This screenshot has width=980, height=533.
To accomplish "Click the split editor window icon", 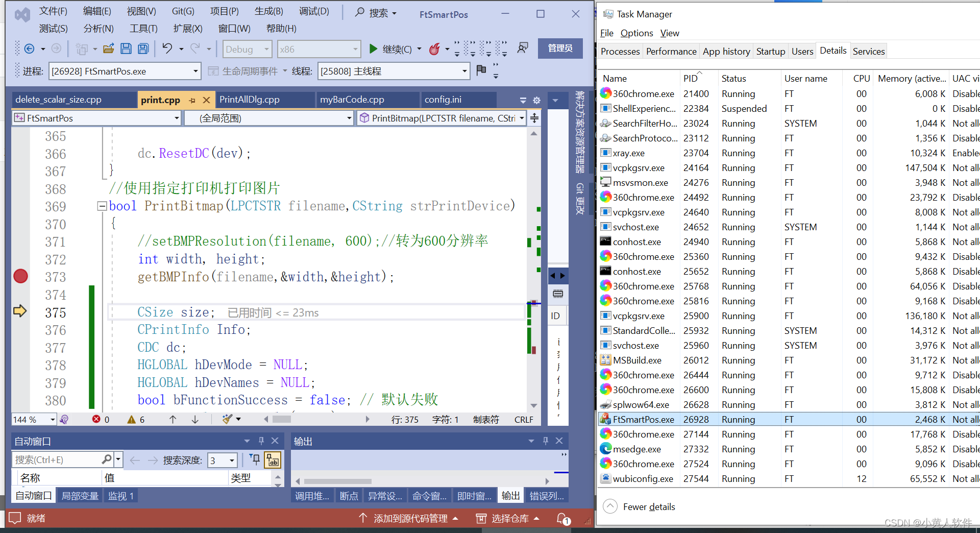I will 534,118.
